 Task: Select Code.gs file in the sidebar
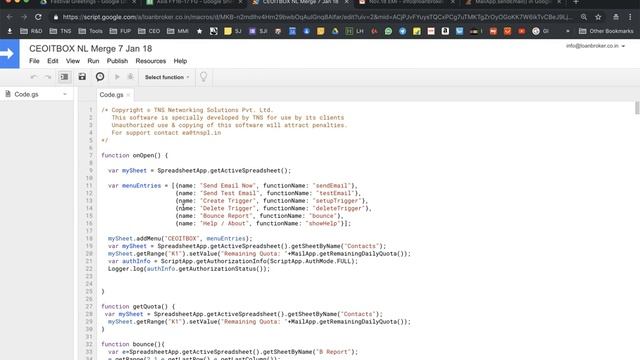pyautogui.click(x=26, y=94)
